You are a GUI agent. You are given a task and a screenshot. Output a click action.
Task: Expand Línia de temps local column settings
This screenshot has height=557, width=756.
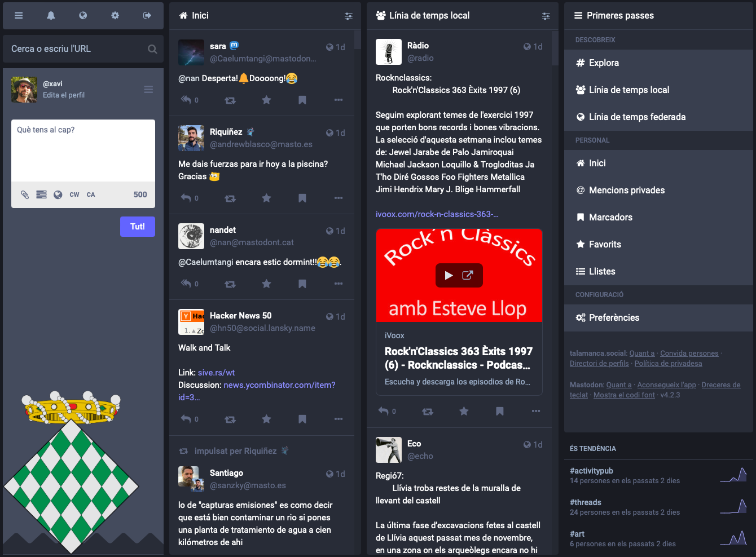click(x=546, y=16)
